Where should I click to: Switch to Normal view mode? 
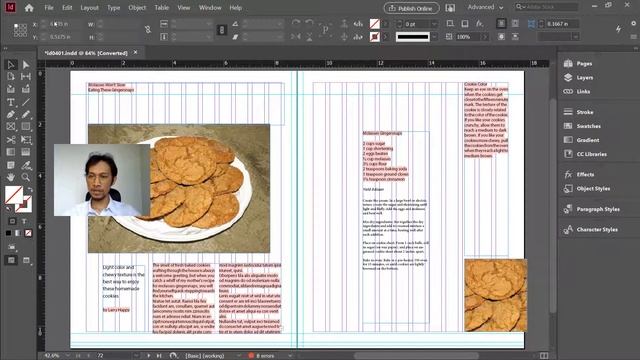(x=11, y=260)
